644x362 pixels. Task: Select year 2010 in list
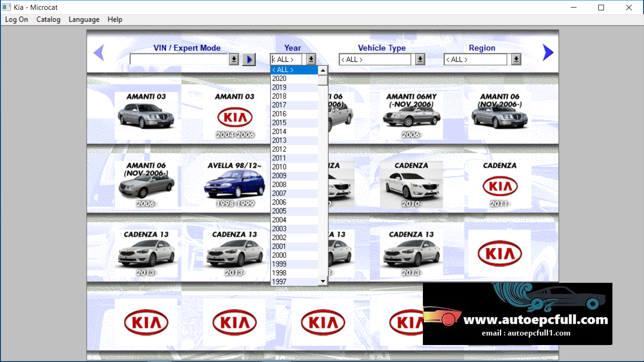[294, 167]
